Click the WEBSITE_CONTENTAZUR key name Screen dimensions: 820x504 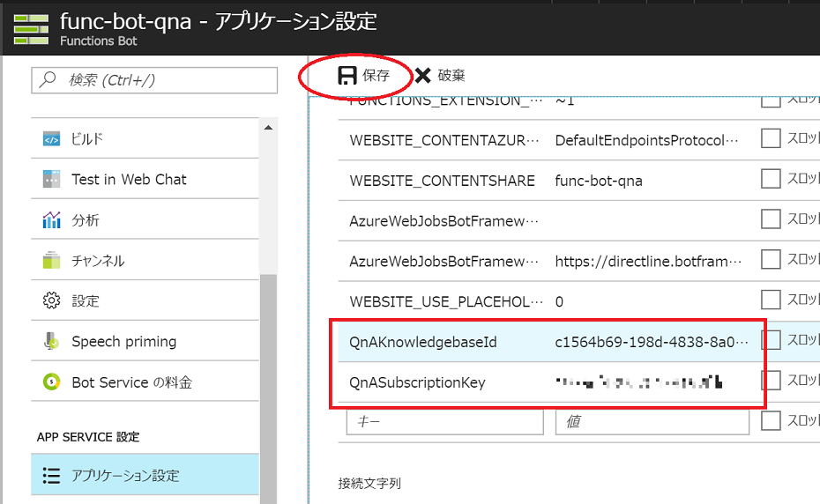click(x=444, y=141)
